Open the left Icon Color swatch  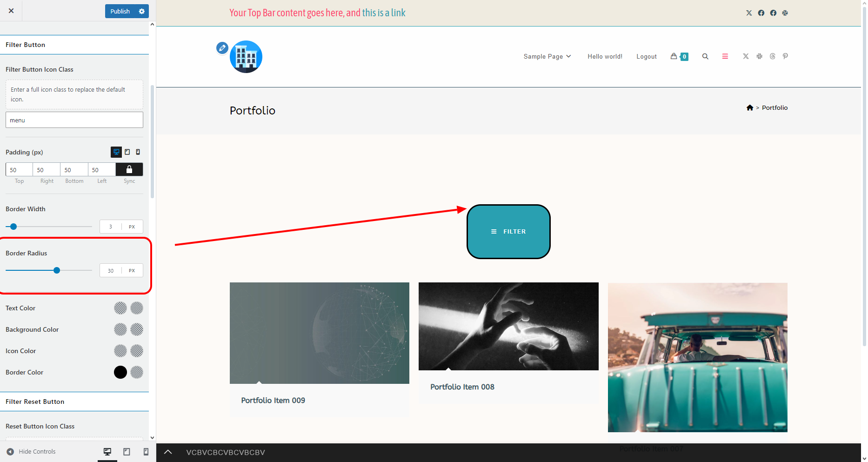[120, 351]
